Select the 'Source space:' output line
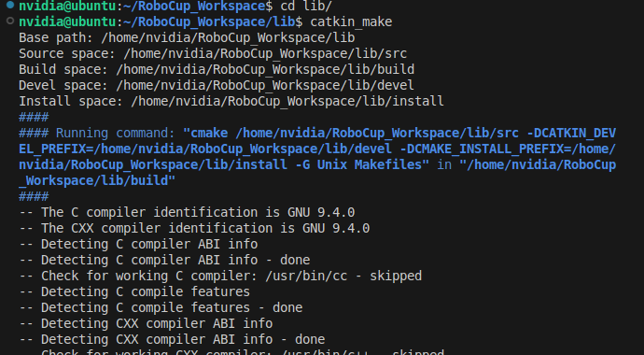This screenshot has height=355, width=644. (213, 53)
